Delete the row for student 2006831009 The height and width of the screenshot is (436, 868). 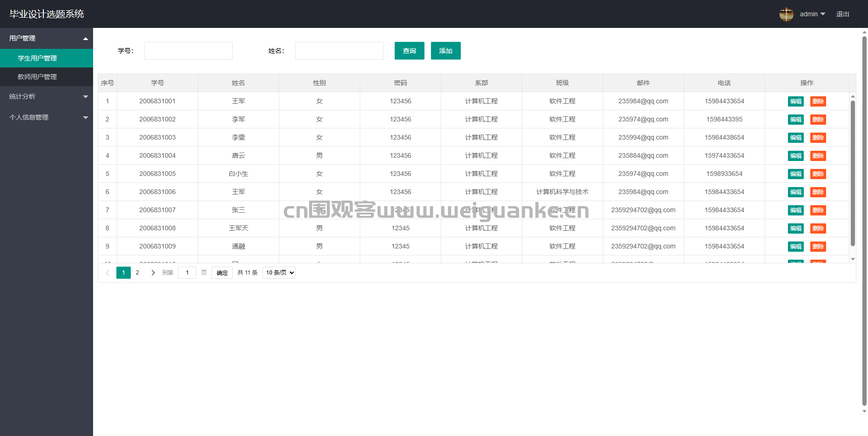[x=818, y=247]
